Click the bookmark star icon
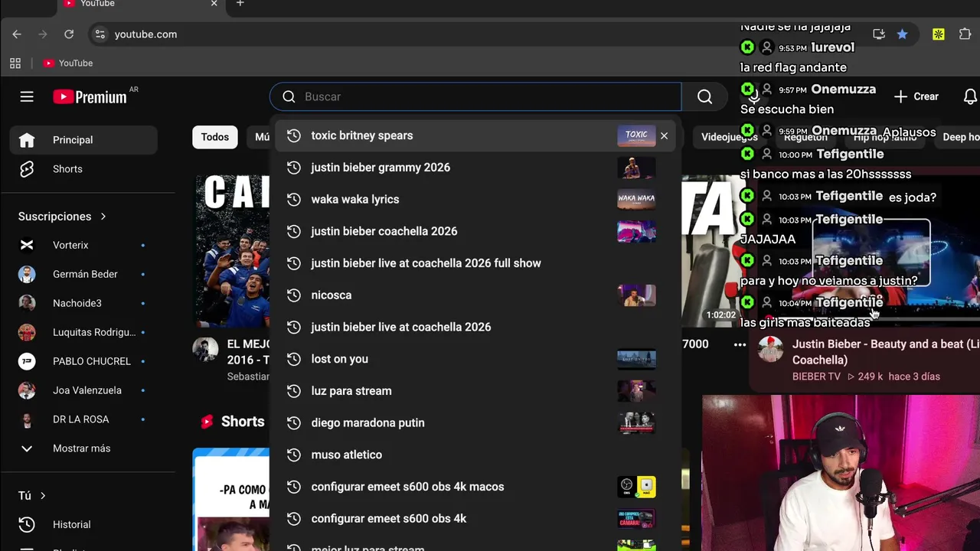 point(903,34)
